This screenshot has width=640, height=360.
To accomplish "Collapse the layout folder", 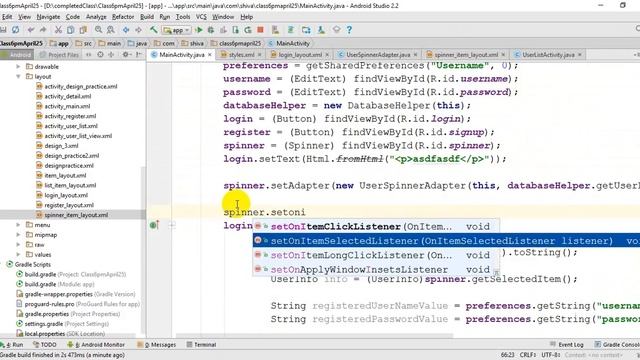I will 18,76.
